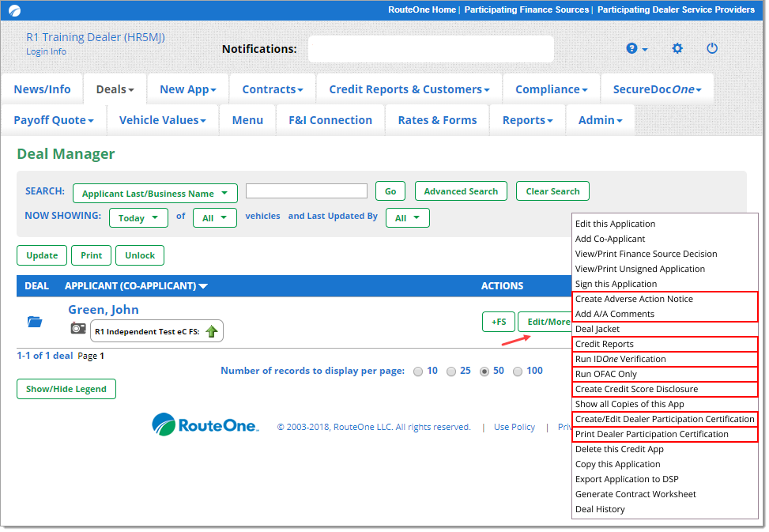Open the vehicles All dropdown
This screenshot has height=532, width=769.
pyautogui.click(x=215, y=217)
